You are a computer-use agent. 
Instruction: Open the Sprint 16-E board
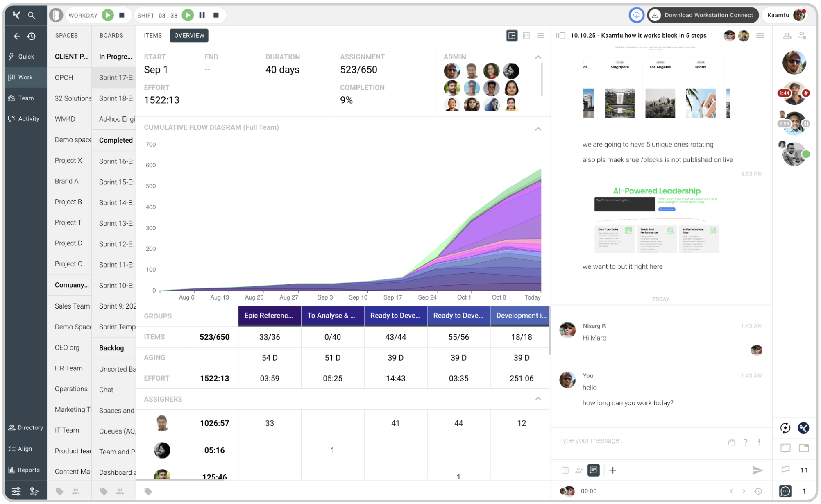[116, 161]
